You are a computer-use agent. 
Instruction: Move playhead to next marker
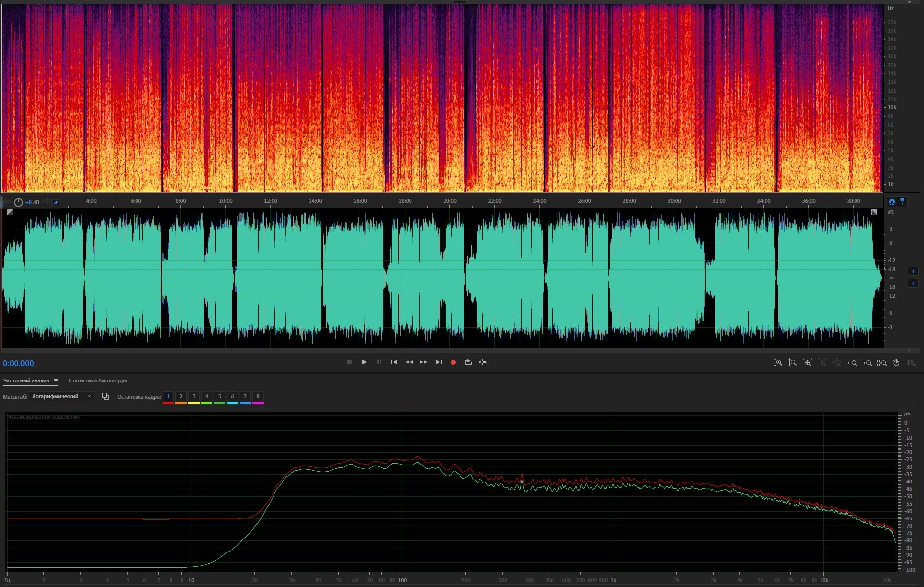(x=439, y=362)
